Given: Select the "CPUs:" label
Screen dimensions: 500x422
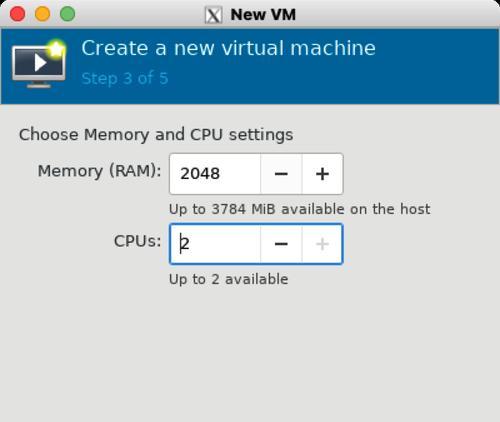Looking at the screenshot, I should pyautogui.click(x=137, y=241).
